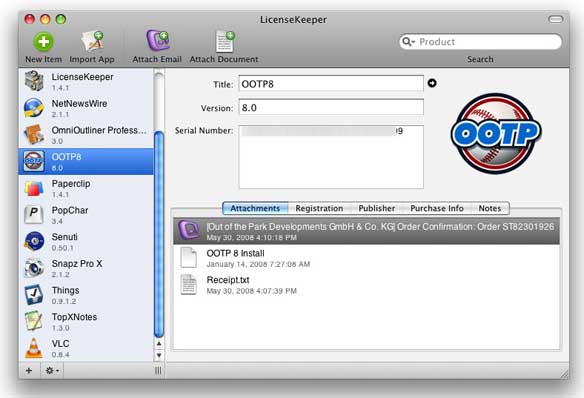The width and height of the screenshot is (584, 398).
Task: Click the 'Paperclip' list entry text
Action: tap(71, 184)
